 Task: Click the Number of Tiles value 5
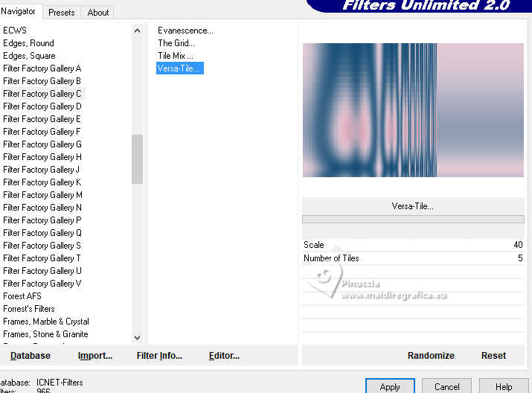pyautogui.click(x=520, y=258)
